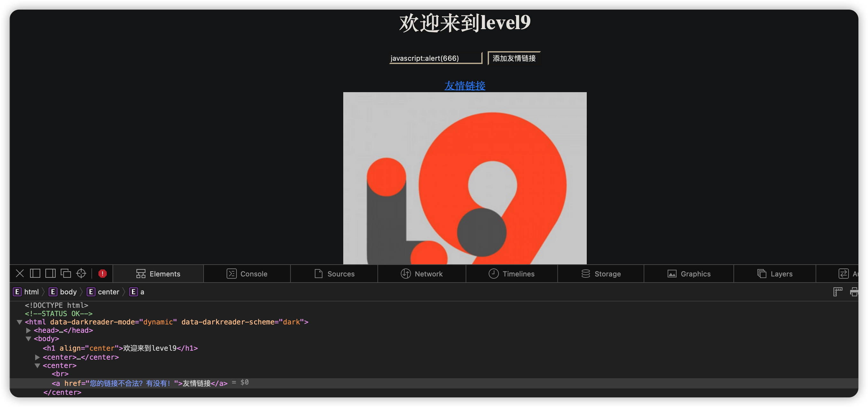Show the red error indicator
Viewport: 868px width, 407px height.
[x=103, y=273]
